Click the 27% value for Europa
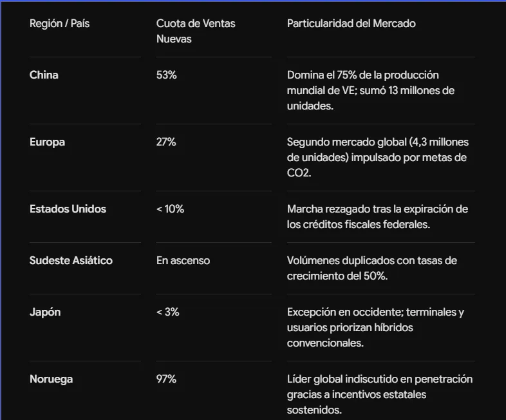 [166, 142]
